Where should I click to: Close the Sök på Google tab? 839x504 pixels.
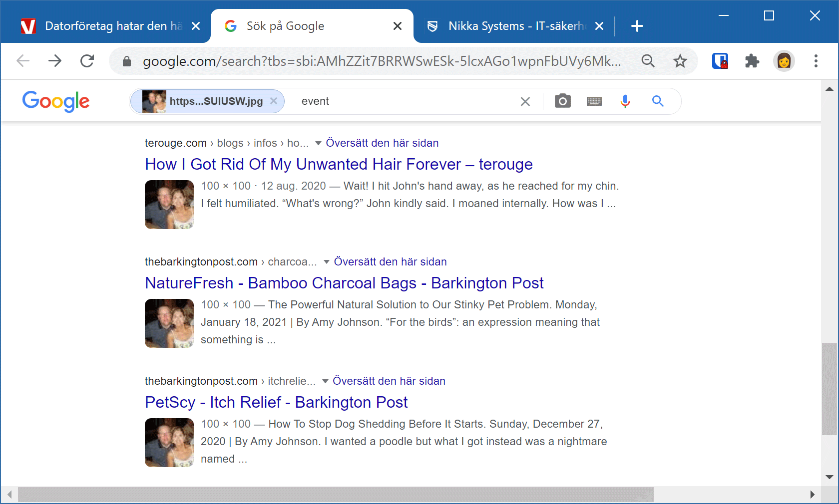398,26
